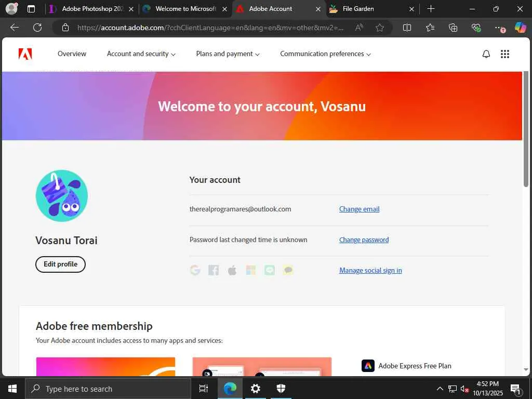This screenshot has width=532, height=399.
Task: Click Adobe Express Free Plan text
Action: (415, 366)
